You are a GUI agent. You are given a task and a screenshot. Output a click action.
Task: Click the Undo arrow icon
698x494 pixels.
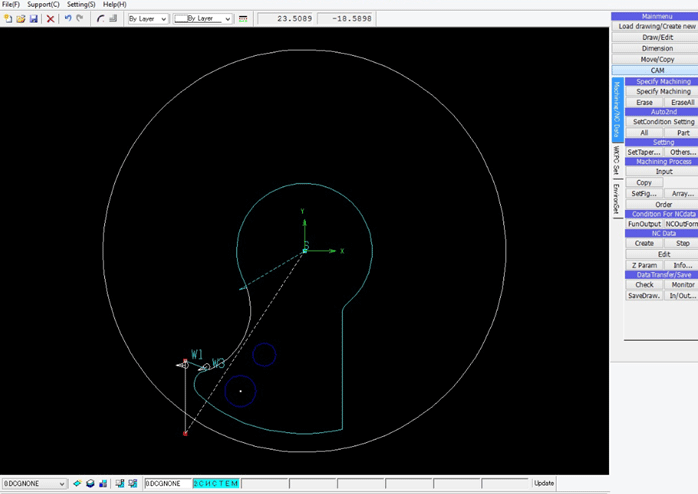pyautogui.click(x=68, y=19)
